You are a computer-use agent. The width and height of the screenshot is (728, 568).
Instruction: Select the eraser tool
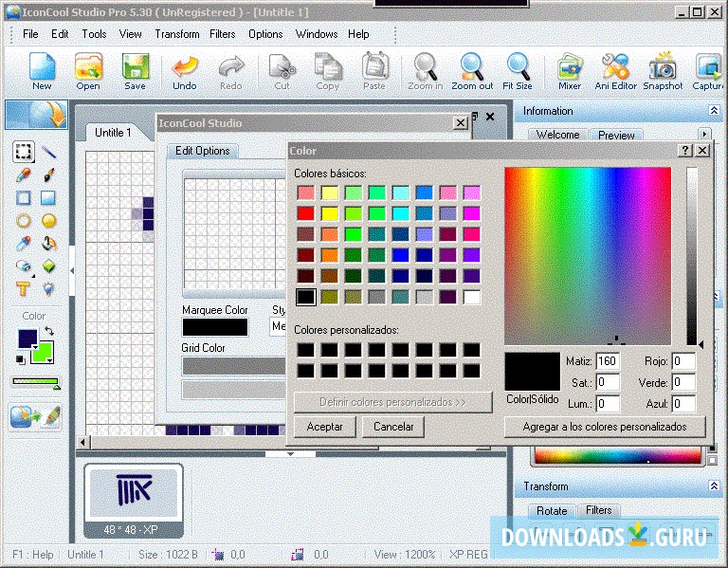pos(23,266)
